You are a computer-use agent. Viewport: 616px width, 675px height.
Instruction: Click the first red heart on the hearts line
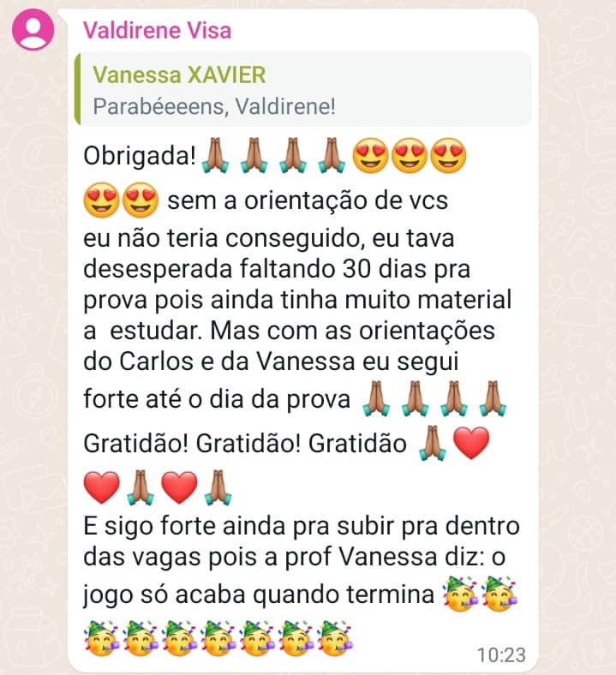tap(102, 487)
